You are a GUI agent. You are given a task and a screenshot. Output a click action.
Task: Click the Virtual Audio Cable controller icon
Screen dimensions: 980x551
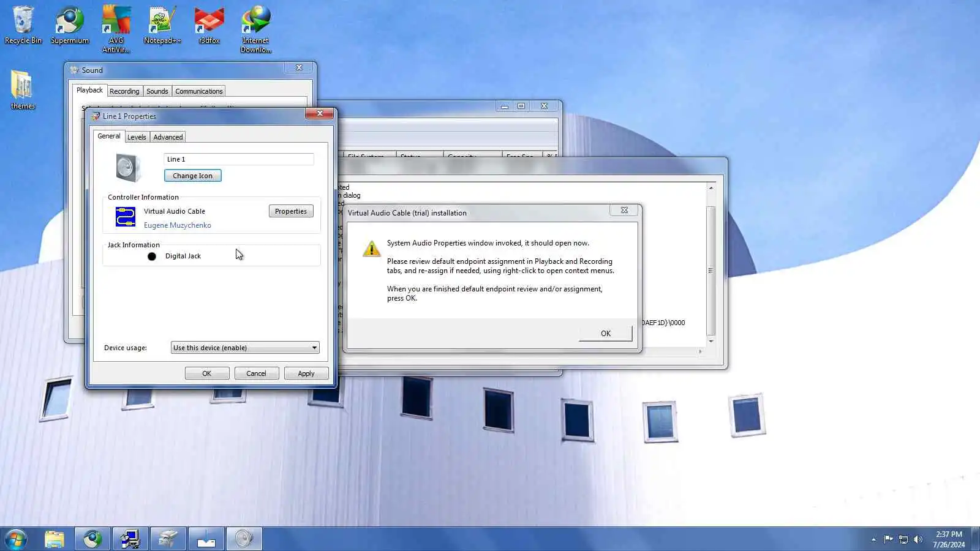pyautogui.click(x=126, y=217)
